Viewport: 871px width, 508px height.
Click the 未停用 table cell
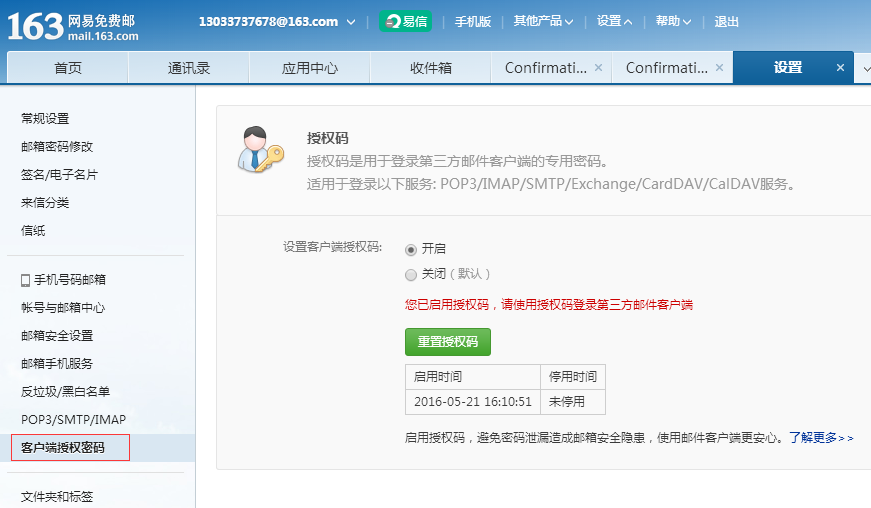tap(573, 401)
